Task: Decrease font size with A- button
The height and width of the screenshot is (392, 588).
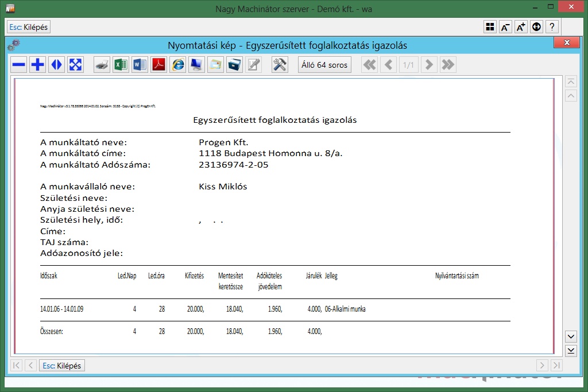Action: (505, 27)
